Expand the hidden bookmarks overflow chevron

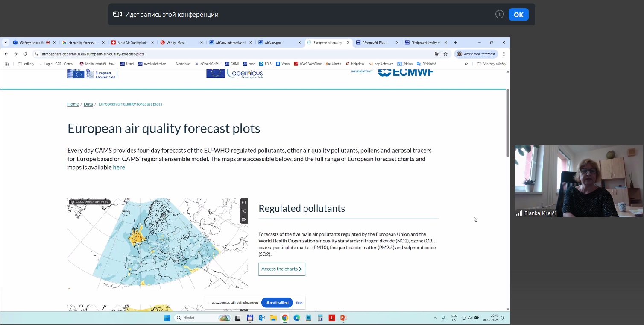click(x=466, y=64)
